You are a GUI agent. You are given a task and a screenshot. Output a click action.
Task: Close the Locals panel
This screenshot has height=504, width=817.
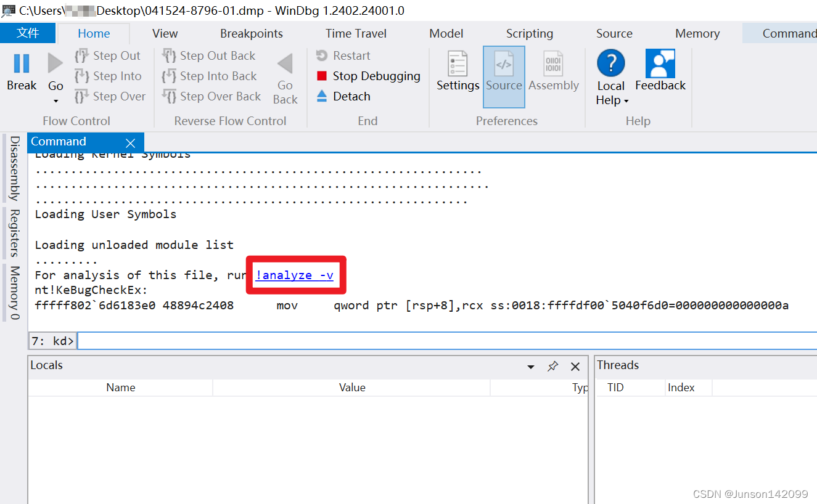click(575, 367)
